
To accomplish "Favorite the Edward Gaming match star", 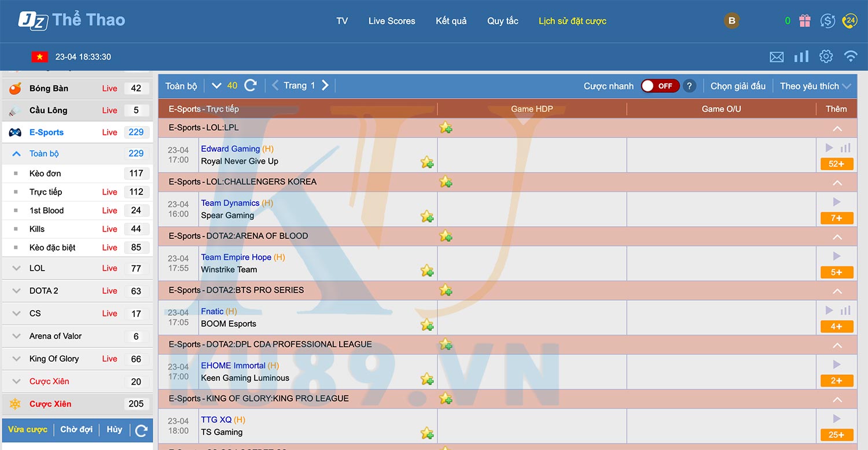I will coord(427,162).
